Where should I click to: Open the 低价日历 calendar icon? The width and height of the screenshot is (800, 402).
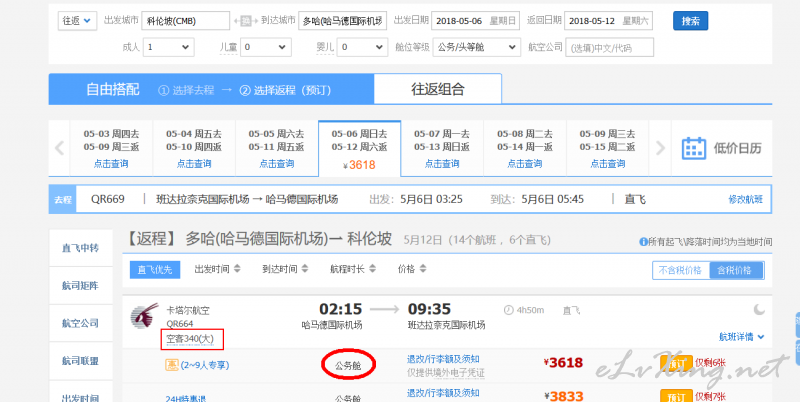694,148
